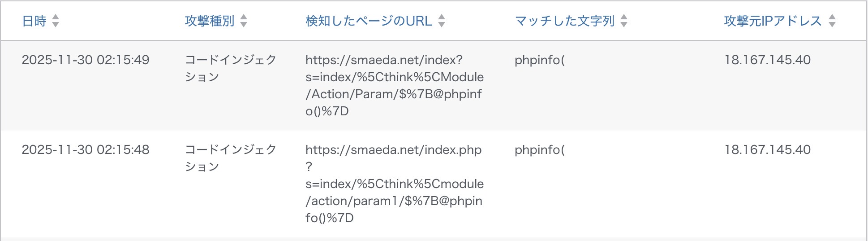
Task: Select the 2025-11-30 02:15:49 timestamp cell
Action: (x=86, y=60)
